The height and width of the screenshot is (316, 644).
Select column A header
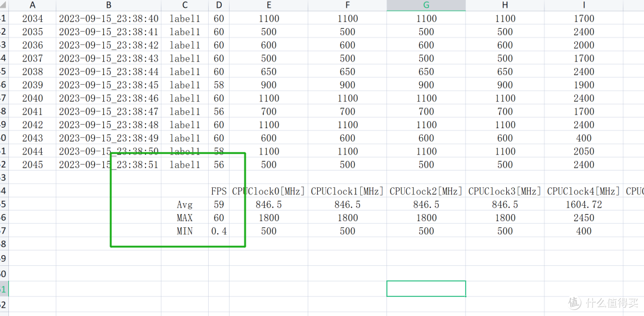point(32,5)
